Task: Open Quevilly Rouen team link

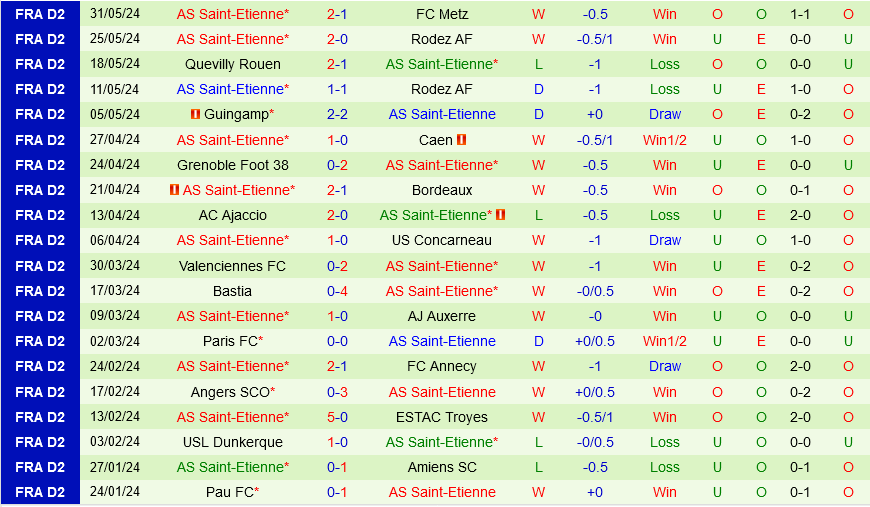Action: [x=232, y=64]
